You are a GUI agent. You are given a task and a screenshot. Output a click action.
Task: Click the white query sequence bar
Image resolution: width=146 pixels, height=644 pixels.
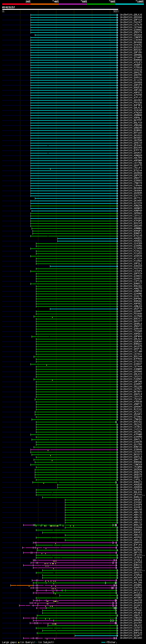click(x=60, y=9)
